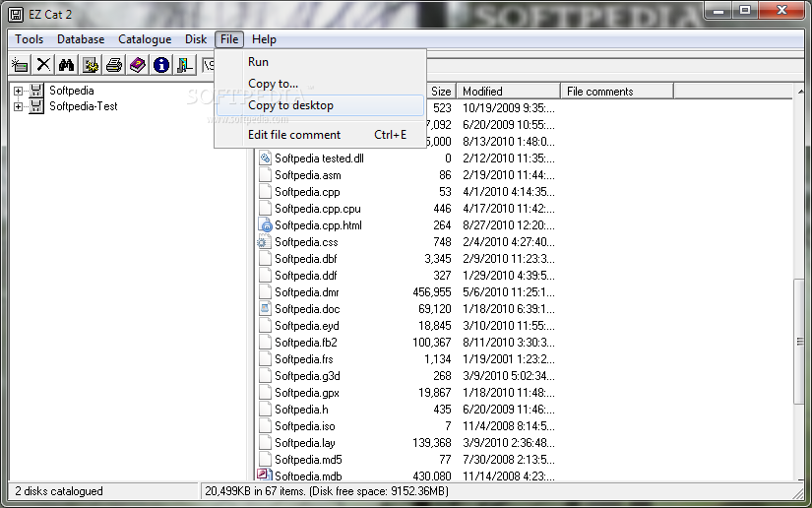
Task: Click the Softpedia.asm file icon
Action: tap(265, 175)
